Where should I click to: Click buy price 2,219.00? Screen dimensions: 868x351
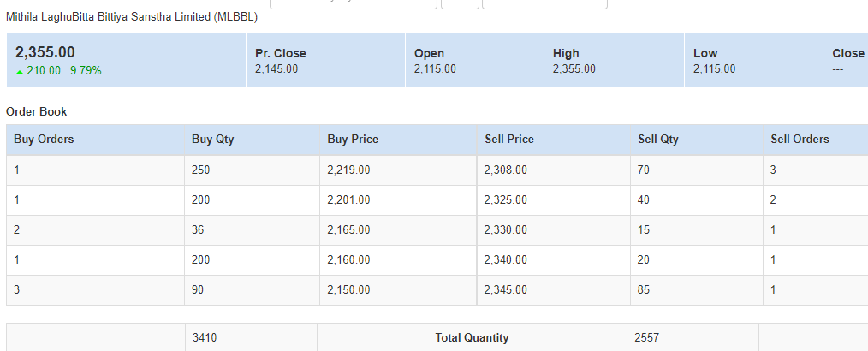[348, 170]
